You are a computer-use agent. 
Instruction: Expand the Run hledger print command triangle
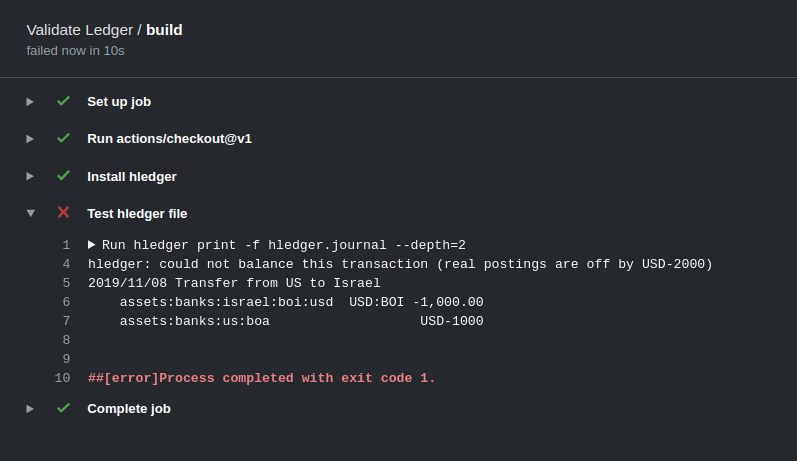(x=91, y=245)
